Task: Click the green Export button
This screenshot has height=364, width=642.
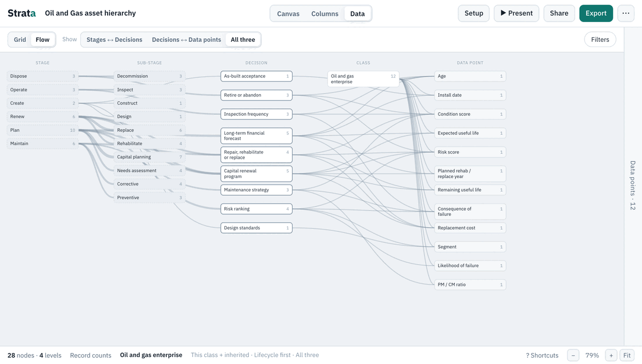Action: pyautogui.click(x=595, y=13)
